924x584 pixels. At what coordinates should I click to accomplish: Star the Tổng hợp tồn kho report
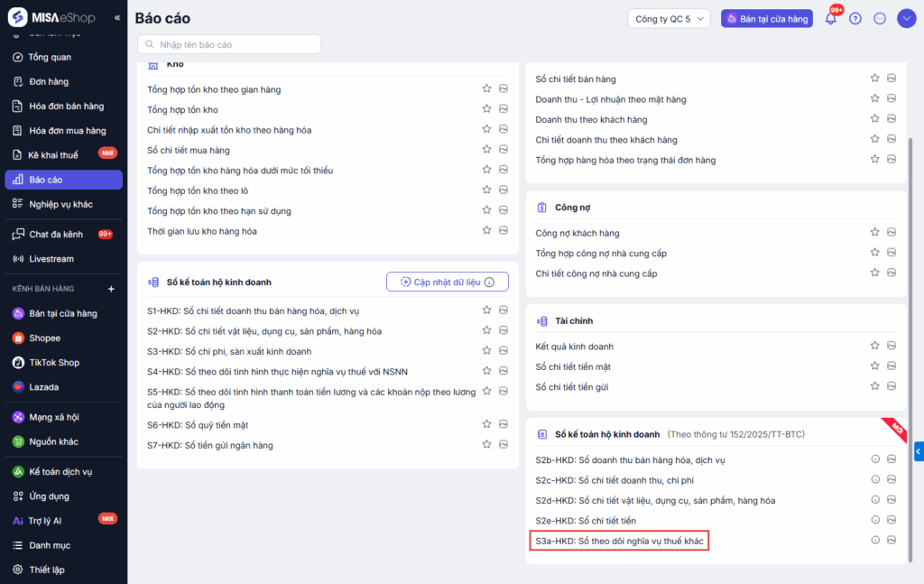[x=486, y=109]
